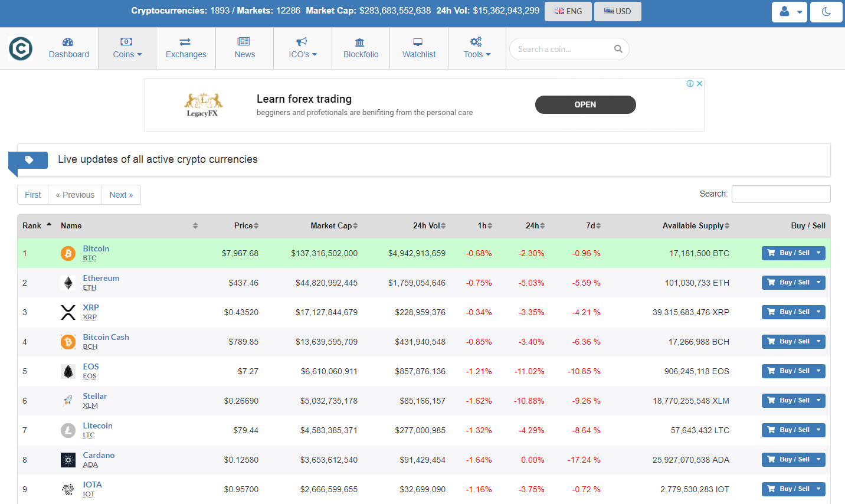Expand the ICO's menu
The image size is (845, 504).
coord(303,48)
